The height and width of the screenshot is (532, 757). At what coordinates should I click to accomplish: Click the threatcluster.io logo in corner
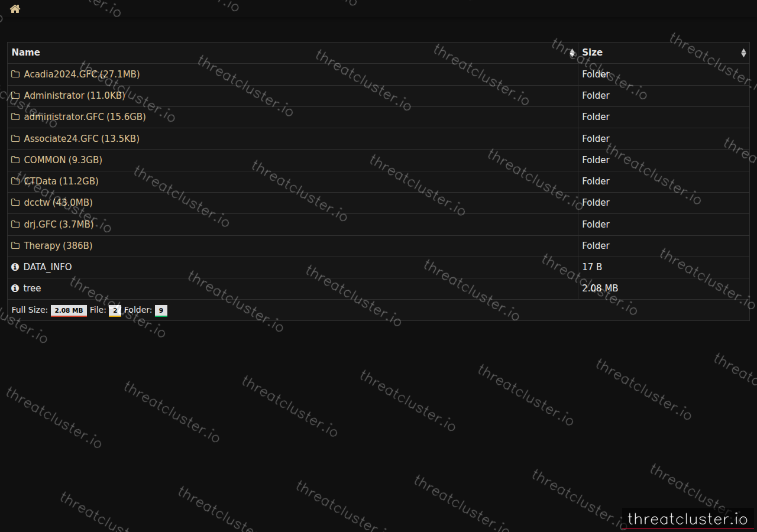point(688,519)
